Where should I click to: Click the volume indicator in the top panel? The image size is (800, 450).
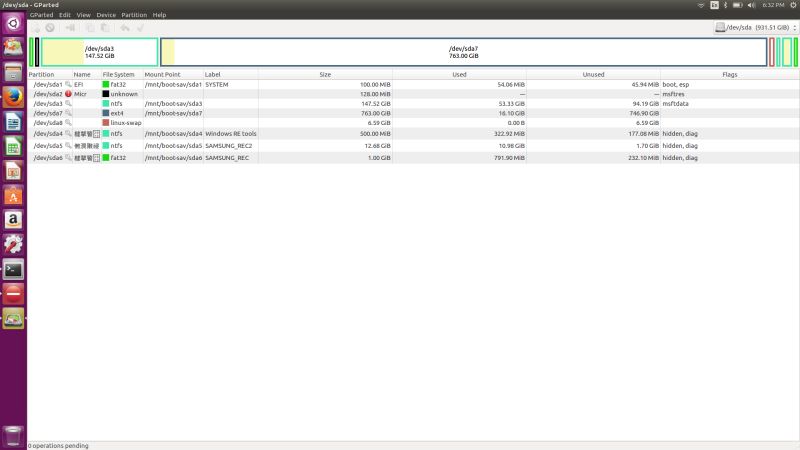point(751,5)
